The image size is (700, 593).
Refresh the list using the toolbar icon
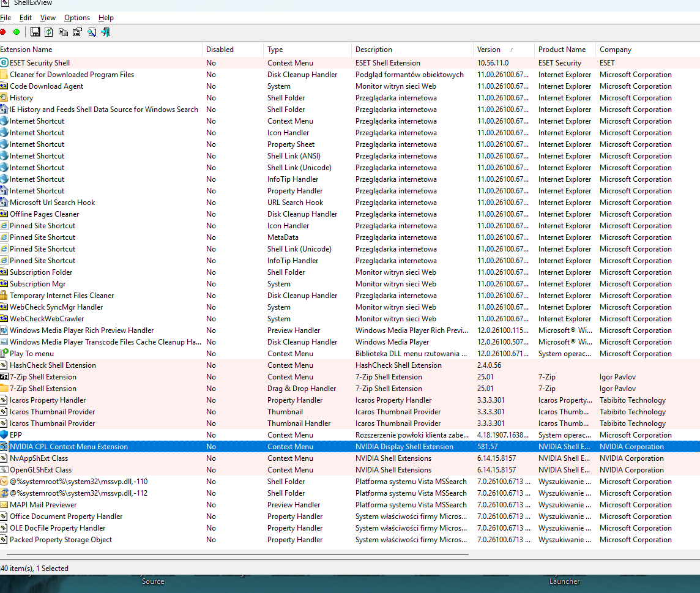coord(49,32)
